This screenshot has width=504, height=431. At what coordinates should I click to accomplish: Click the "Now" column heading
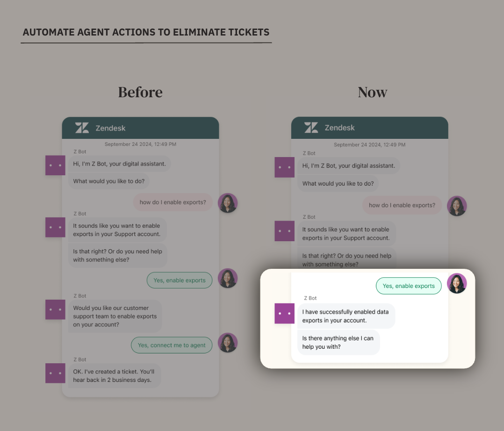[373, 92]
